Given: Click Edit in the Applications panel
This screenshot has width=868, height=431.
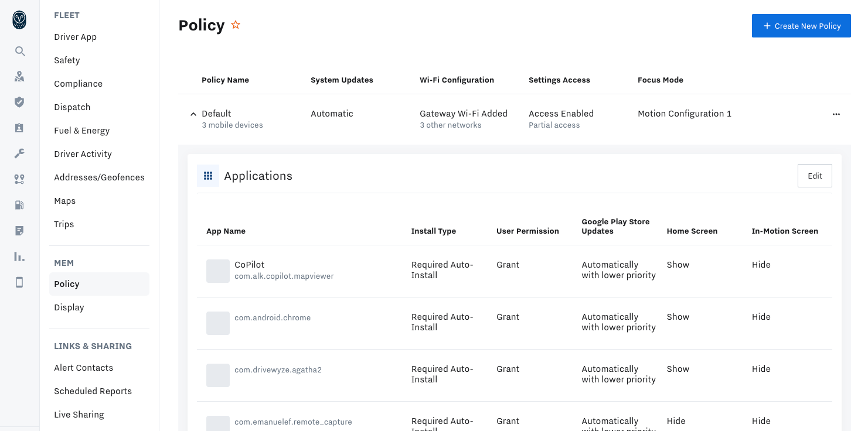Looking at the screenshot, I should point(815,175).
